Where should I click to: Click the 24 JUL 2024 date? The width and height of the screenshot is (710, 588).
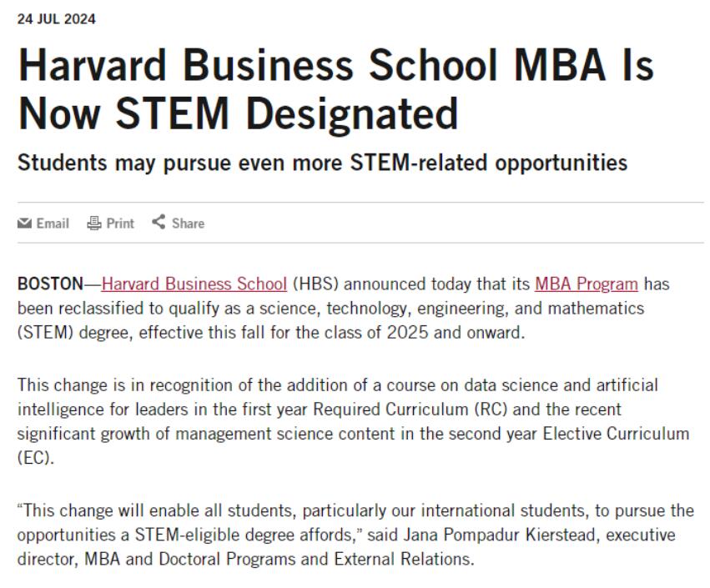57,19
